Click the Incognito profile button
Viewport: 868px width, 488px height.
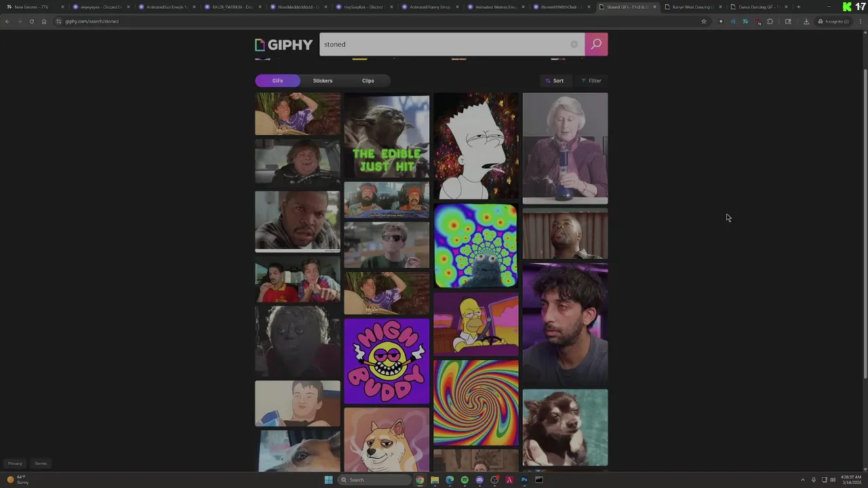tap(833, 21)
